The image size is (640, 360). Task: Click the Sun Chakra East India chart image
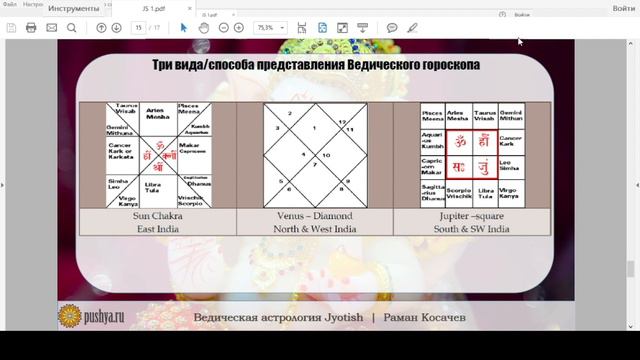pos(159,155)
